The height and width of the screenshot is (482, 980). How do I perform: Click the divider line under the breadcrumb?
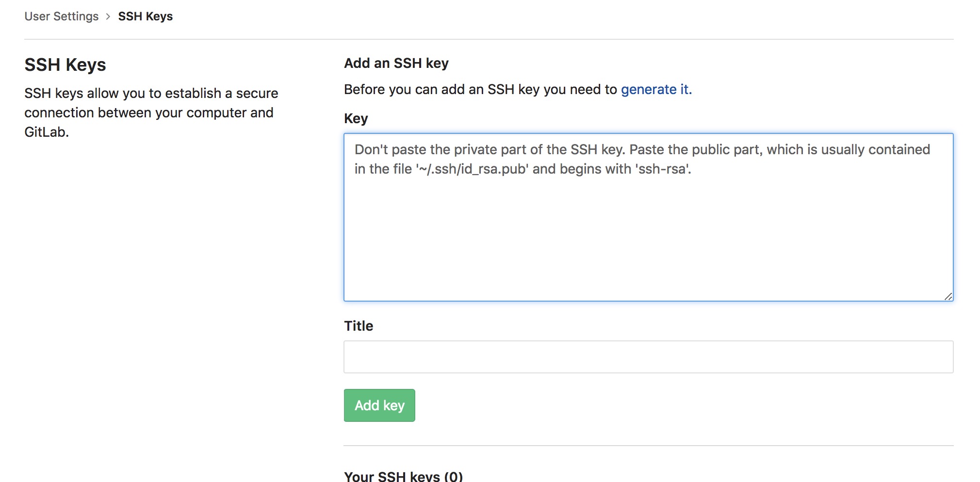coord(489,39)
